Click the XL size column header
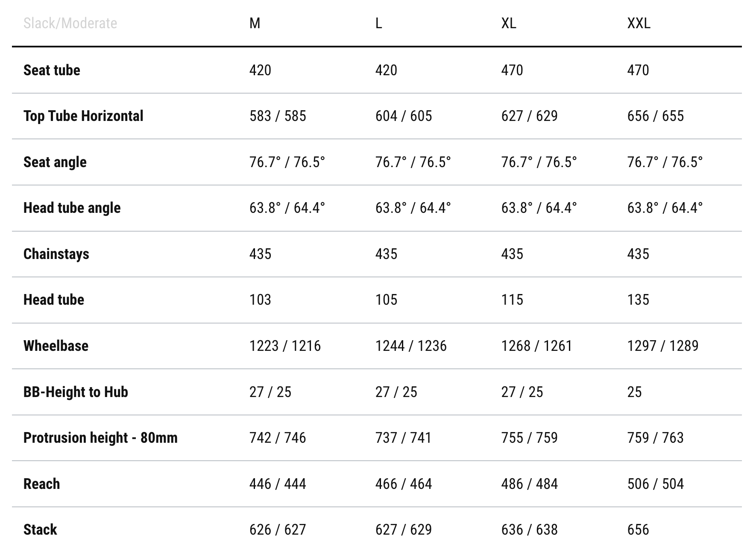The height and width of the screenshot is (559, 756). click(508, 23)
